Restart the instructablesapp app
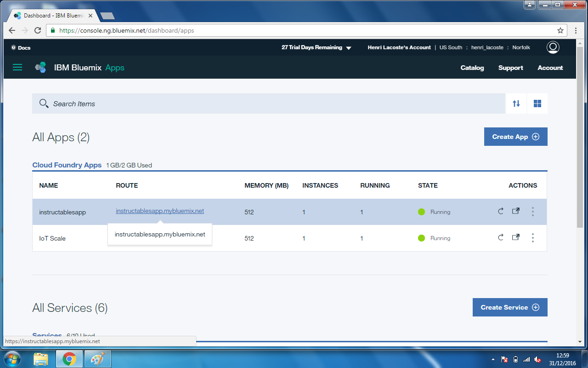Viewport: 588px width, 368px height. click(501, 212)
